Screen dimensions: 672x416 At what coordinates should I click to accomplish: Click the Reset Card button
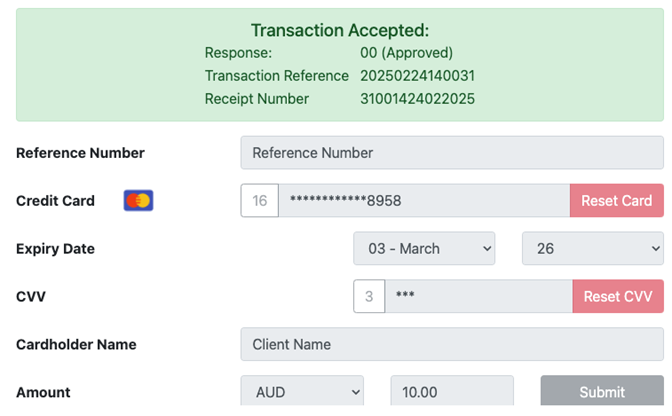pos(616,201)
